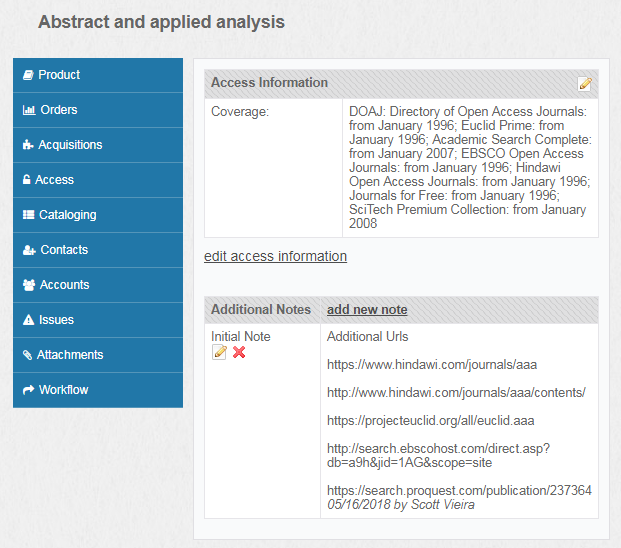621x548 pixels.
Task: Open the Issues tab
Action: pyautogui.click(x=98, y=320)
